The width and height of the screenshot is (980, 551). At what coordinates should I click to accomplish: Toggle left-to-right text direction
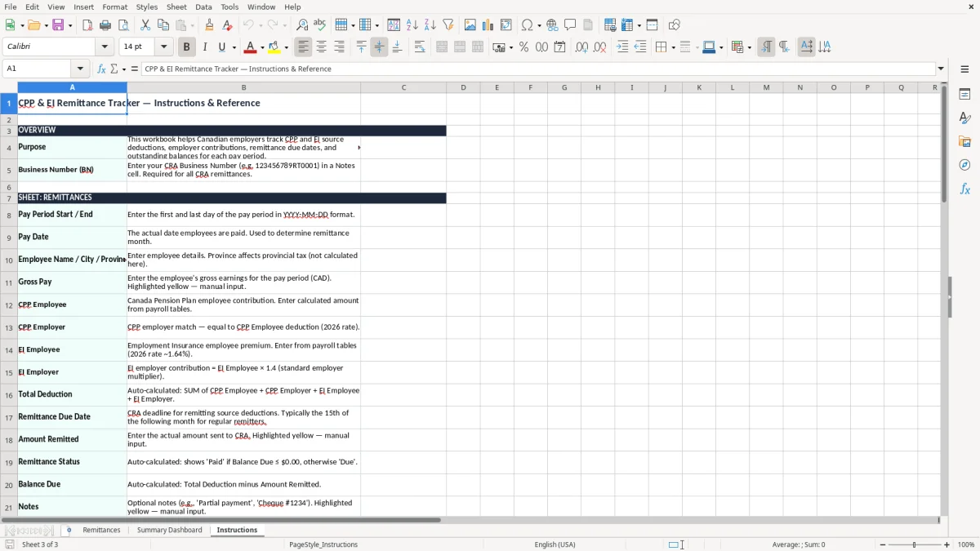(766, 47)
